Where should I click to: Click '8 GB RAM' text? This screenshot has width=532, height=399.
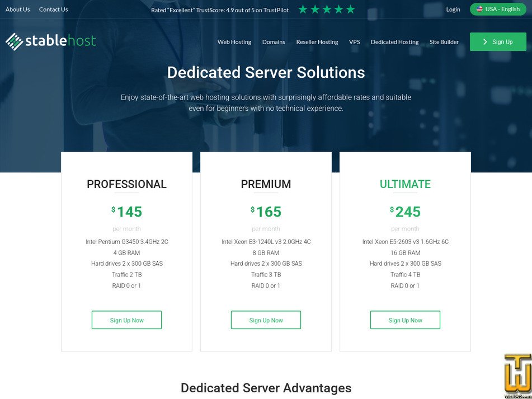tap(266, 252)
